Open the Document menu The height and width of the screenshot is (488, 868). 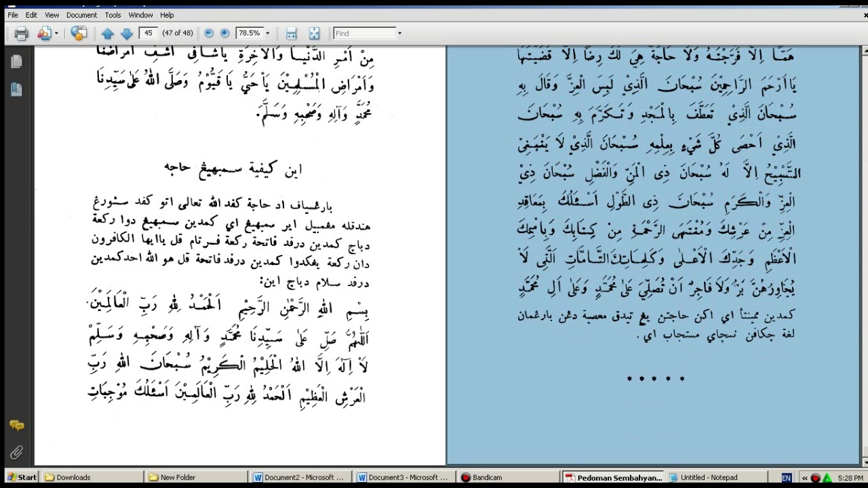(81, 15)
